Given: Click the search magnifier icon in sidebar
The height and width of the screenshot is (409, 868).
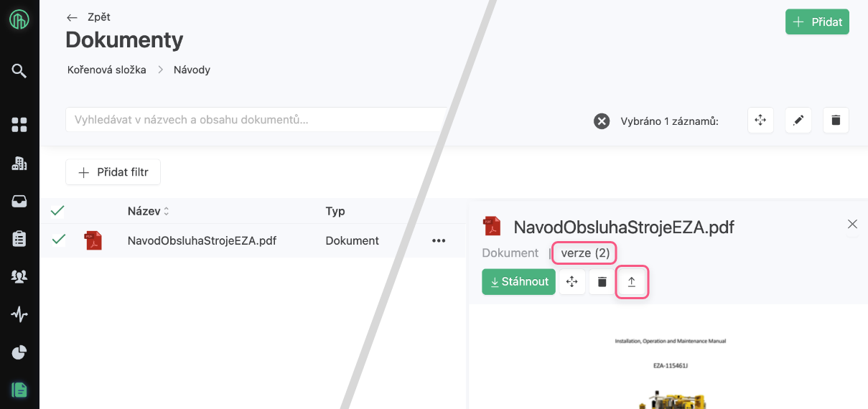Looking at the screenshot, I should coord(19,70).
